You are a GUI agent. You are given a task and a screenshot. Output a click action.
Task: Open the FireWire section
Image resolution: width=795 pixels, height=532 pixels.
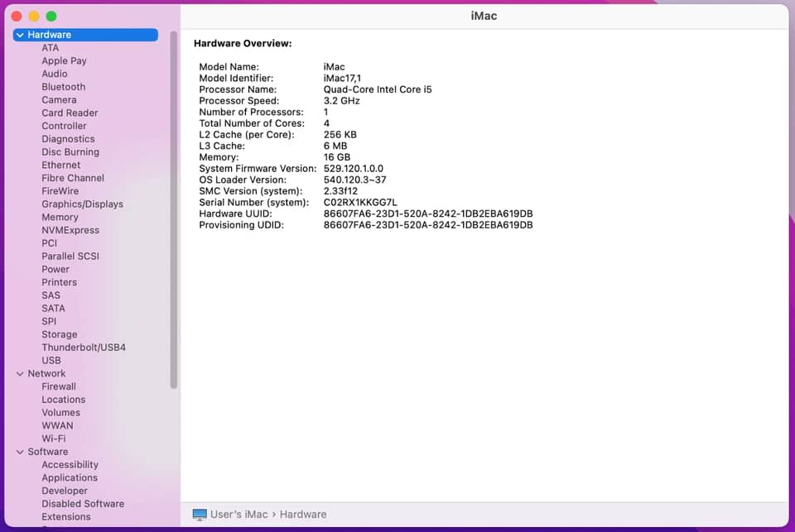[60, 191]
